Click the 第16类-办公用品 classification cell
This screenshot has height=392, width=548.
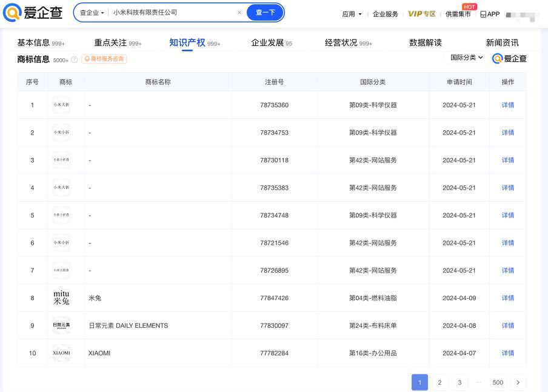pyautogui.click(x=373, y=354)
